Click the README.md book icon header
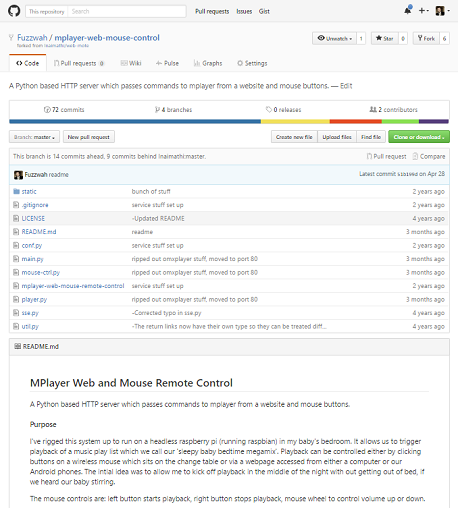 click(x=17, y=346)
